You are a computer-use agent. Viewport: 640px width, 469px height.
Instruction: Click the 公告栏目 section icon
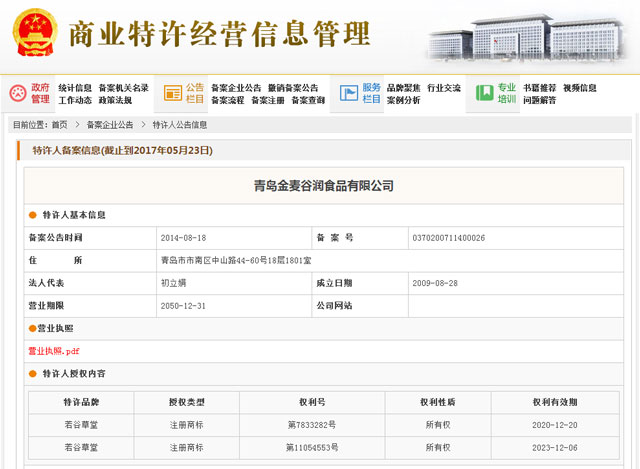click(x=173, y=93)
